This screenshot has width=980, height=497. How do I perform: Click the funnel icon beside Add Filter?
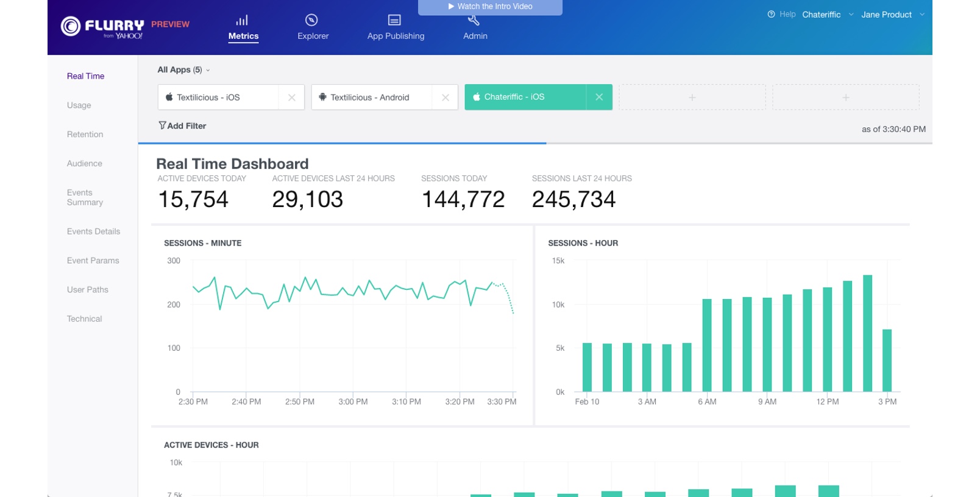click(162, 125)
